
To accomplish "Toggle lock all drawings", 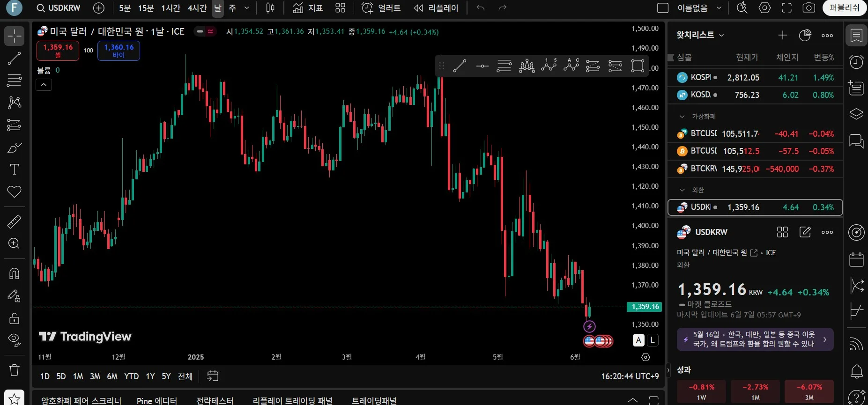I will coord(14,318).
